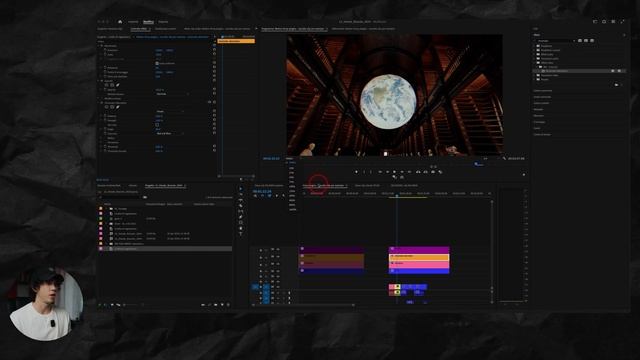Click the Program monitor current timecode
The height and width of the screenshot is (360, 640).
[271, 158]
